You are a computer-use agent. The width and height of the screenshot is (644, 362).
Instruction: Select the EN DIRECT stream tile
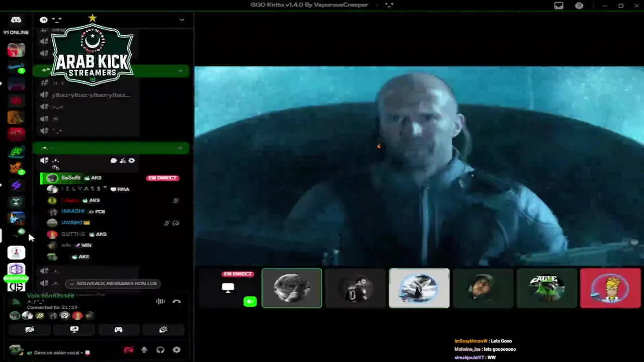click(228, 288)
